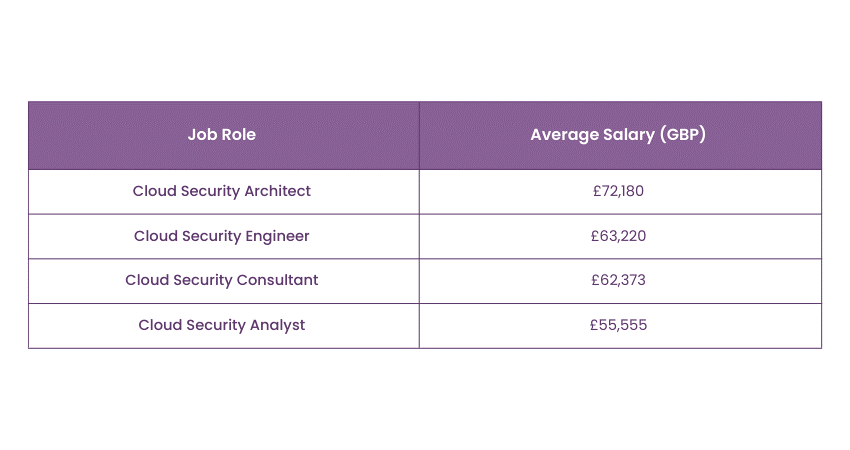
Task: Click the £55,555 salary value
Action: [x=618, y=325]
